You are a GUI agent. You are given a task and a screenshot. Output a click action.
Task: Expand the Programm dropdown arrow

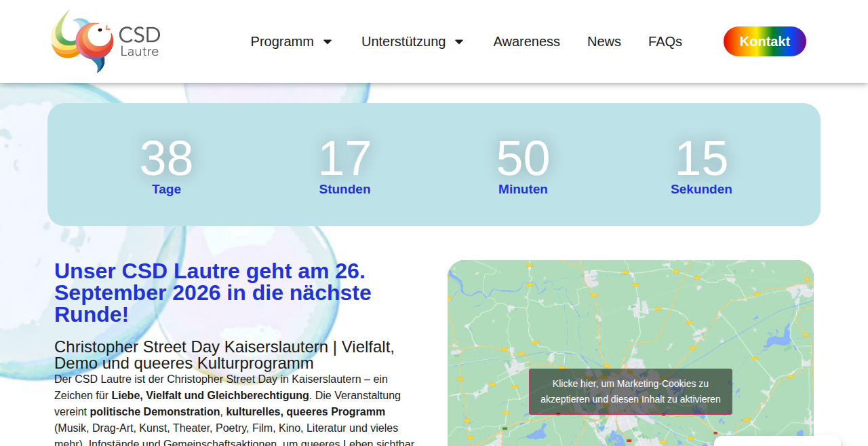[x=328, y=42]
